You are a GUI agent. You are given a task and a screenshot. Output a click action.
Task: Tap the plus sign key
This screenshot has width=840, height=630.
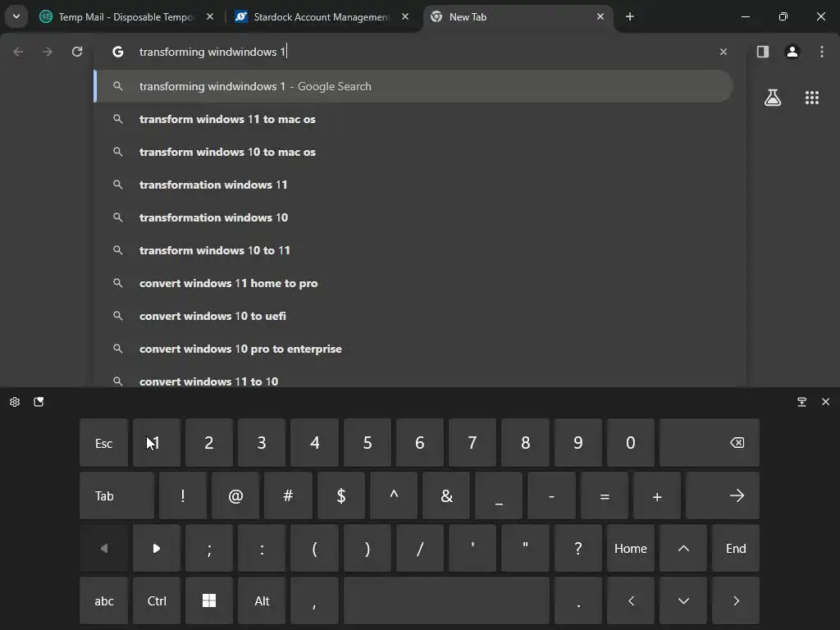[x=657, y=495]
